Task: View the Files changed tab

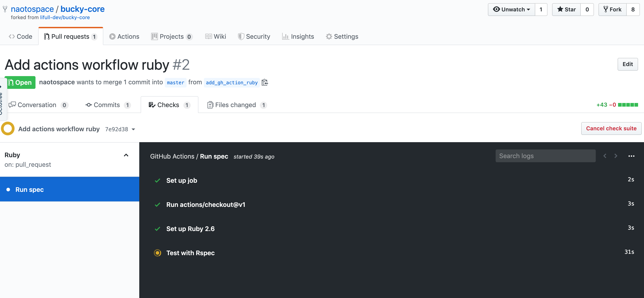Action: 237,105
